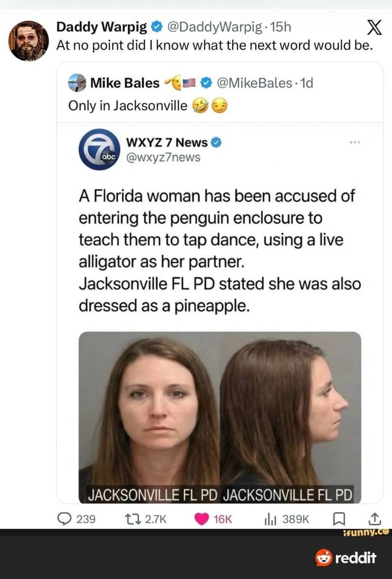Click the reddit logo

[345, 558]
